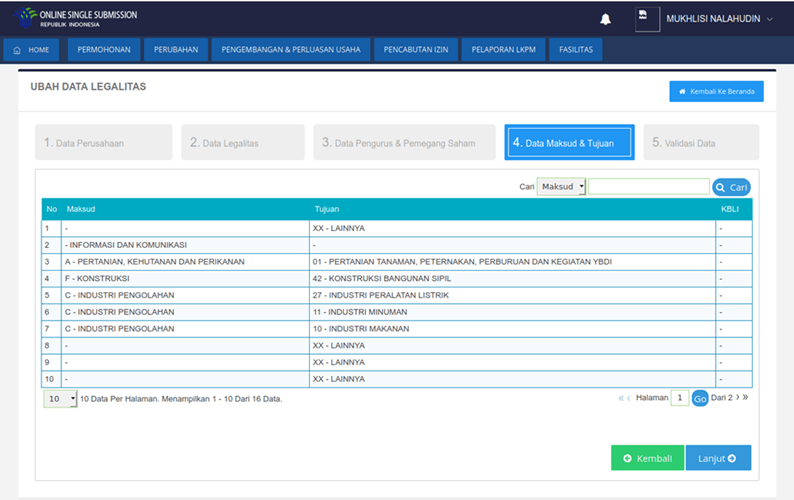
Task: Switch to step 2 Data Legalitas
Action: click(243, 142)
